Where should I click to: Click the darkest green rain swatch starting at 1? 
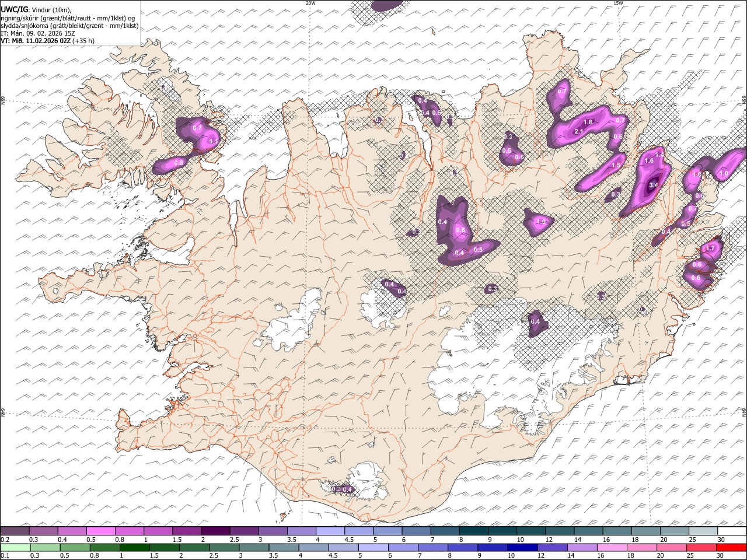[134, 547]
